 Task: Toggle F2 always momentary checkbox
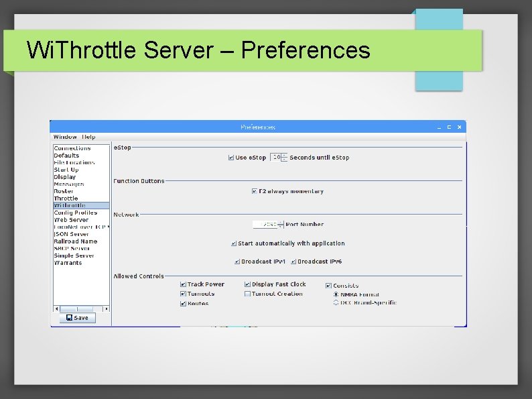(x=255, y=191)
